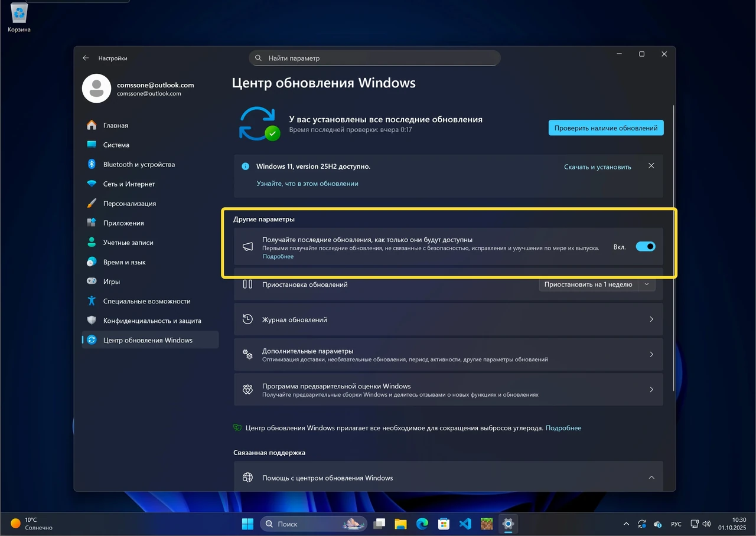Open Microsoft Store from the taskbar
Viewport: 756px width, 536px height.
point(444,524)
